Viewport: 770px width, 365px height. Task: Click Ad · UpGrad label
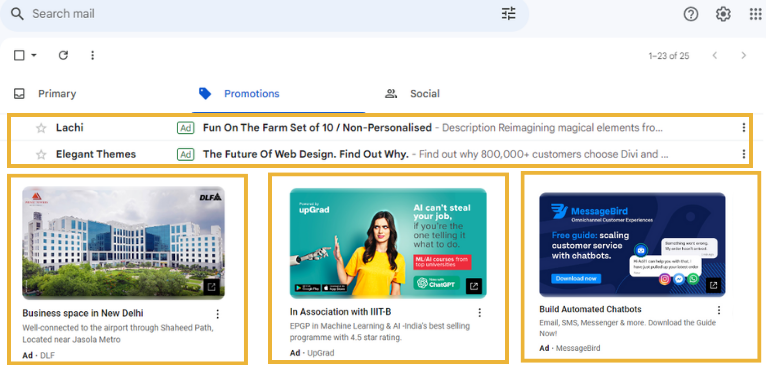312,353
